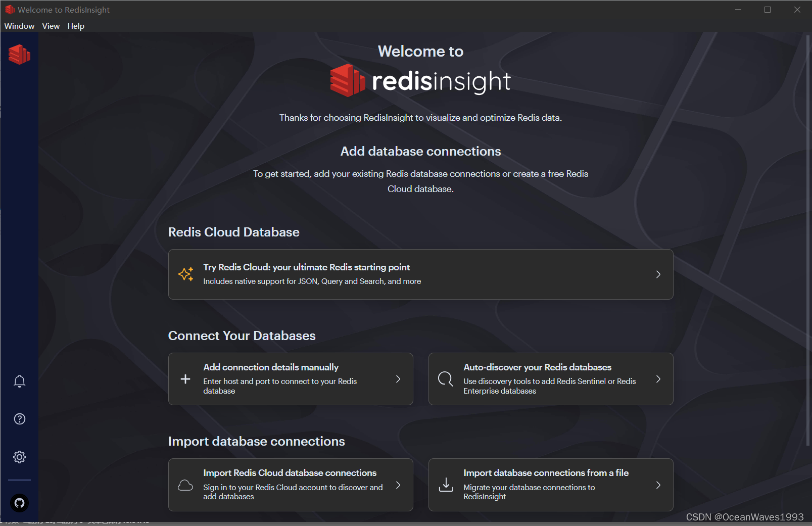
Task: Open the GitHub icon in sidebar
Action: click(19, 503)
